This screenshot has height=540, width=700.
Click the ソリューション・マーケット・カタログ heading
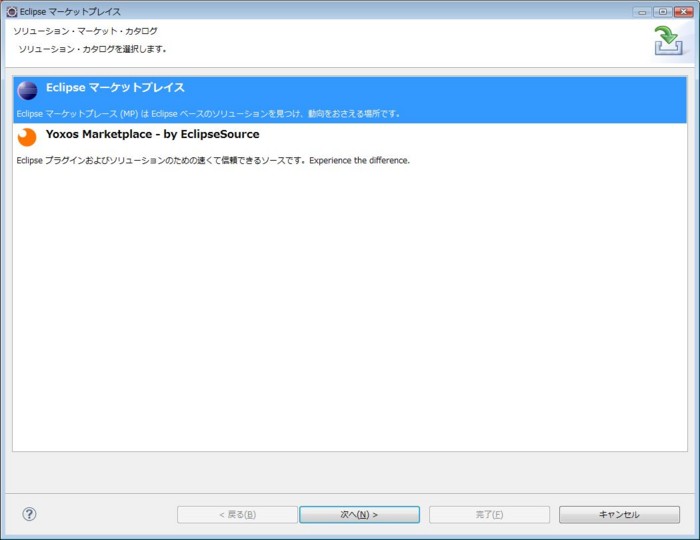pyautogui.click(x=85, y=31)
